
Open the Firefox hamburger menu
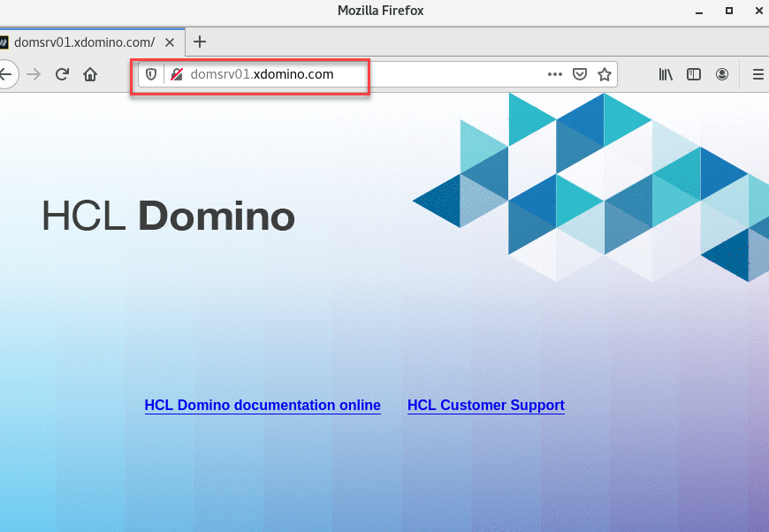click(758, 74)
